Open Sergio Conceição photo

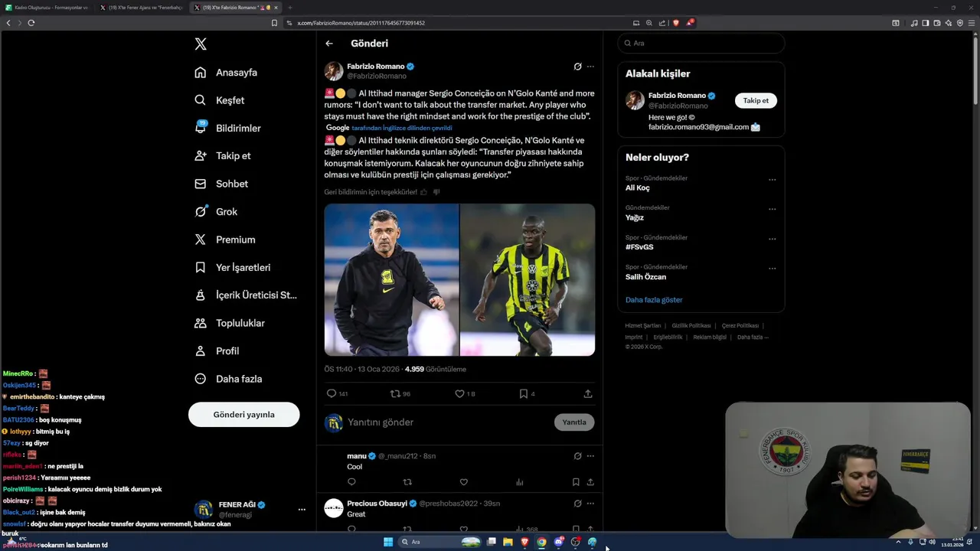point(391,279)
